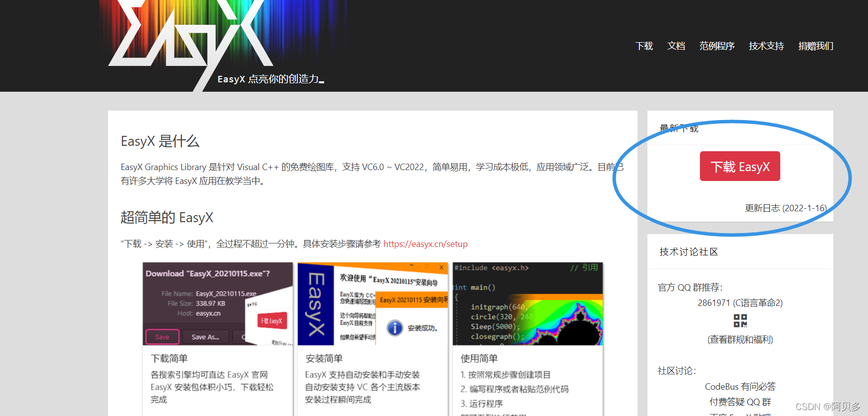Screen dimensions: 868x416
Task: Open the 文档 navigation menu item
Action: (676, 46)
